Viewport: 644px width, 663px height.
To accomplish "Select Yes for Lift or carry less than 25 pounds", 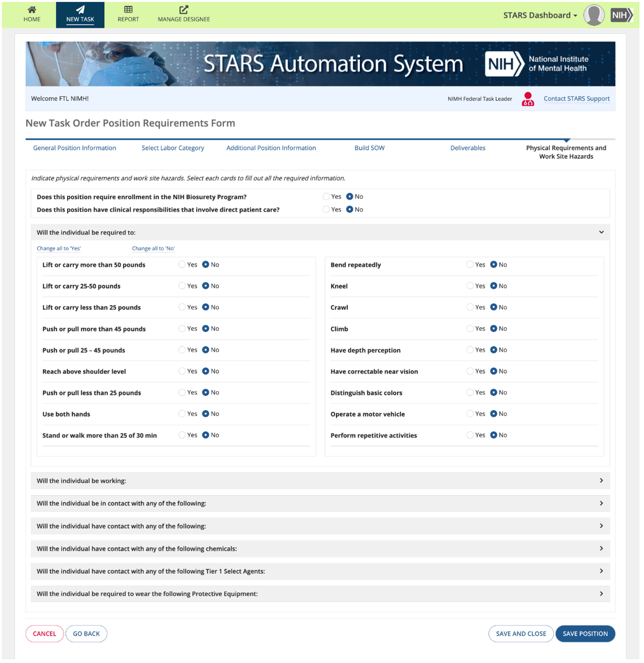I will click(182, 307).
